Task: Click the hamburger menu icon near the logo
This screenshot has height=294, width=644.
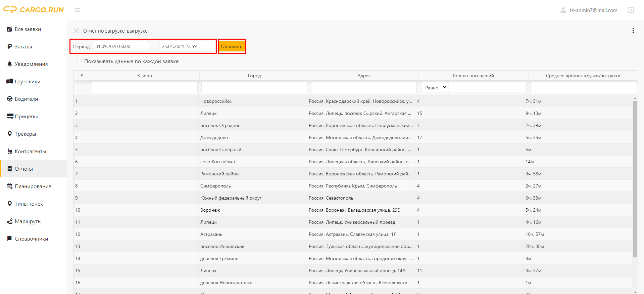Action: point(77,10)
